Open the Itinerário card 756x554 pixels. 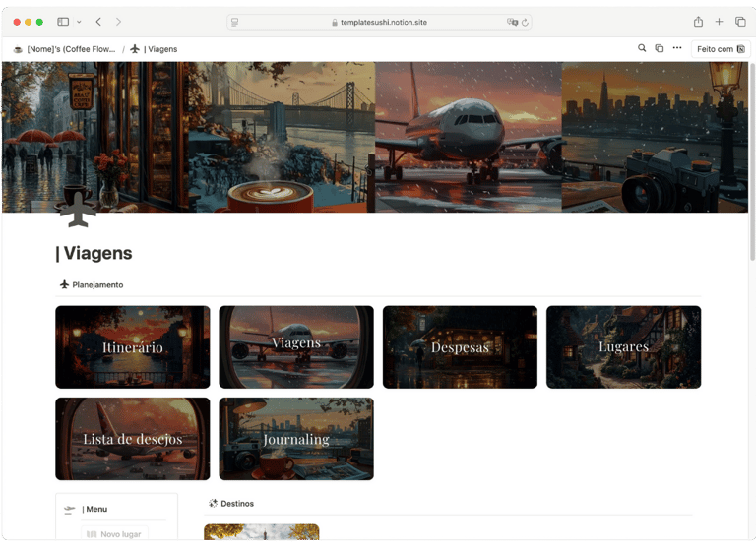click(x=133, y=347)
